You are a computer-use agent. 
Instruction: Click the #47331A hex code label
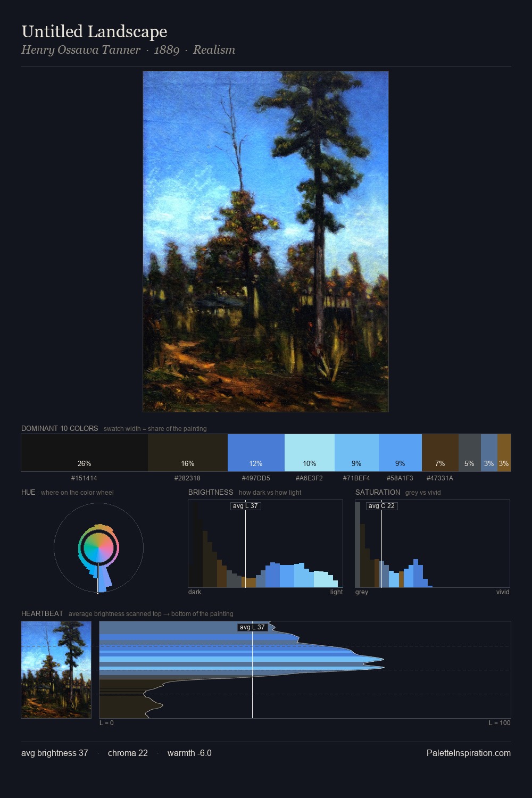pyautogui.click(x=440, y=478)
